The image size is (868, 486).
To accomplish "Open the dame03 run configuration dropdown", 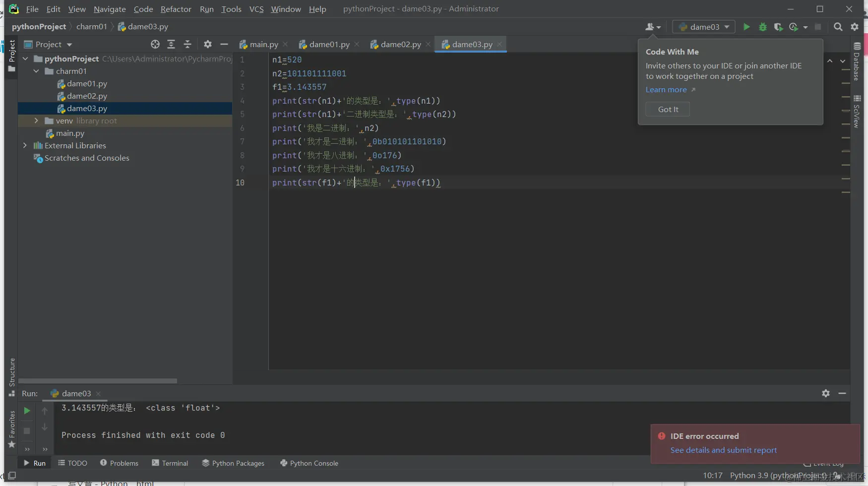I will coord(704,27).
